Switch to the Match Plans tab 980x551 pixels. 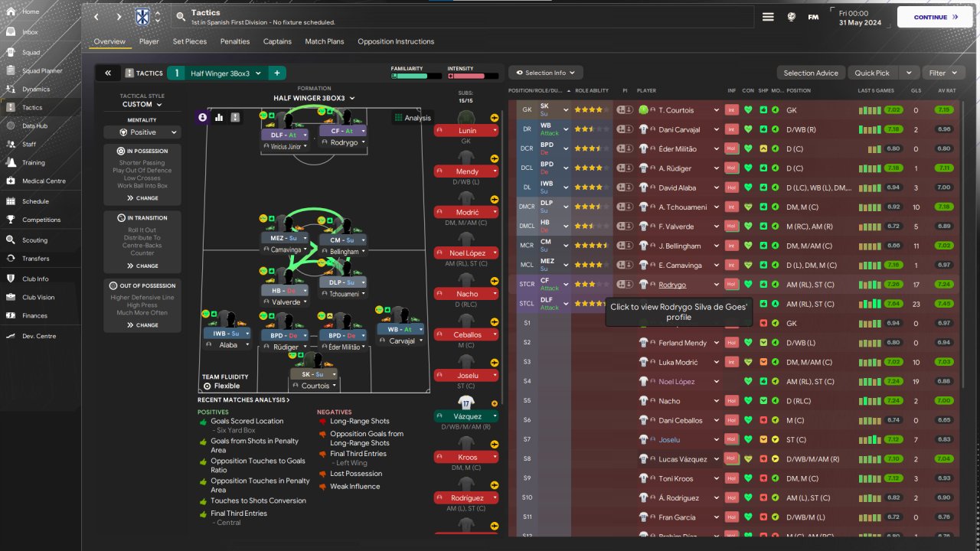[x=325, y=41]
